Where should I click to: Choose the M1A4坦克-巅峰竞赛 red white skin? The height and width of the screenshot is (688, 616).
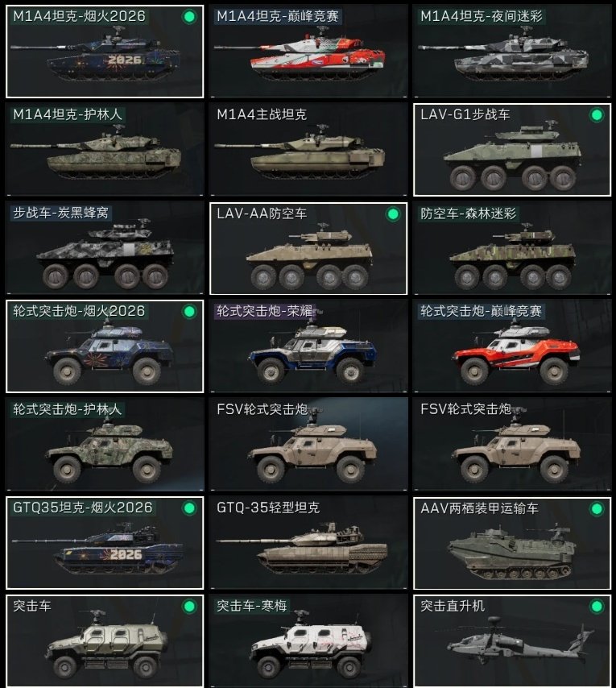coord(308,52)
